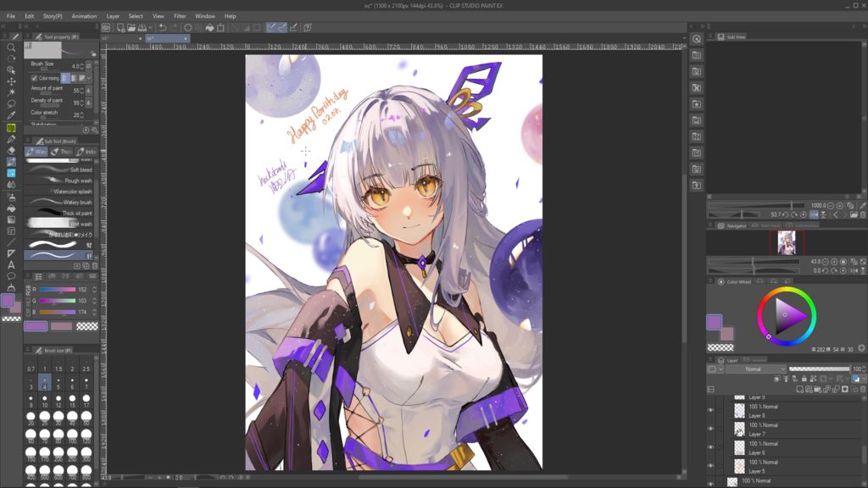Select the Fill bucket tool

pyautogui.click(x=11, y=208)
